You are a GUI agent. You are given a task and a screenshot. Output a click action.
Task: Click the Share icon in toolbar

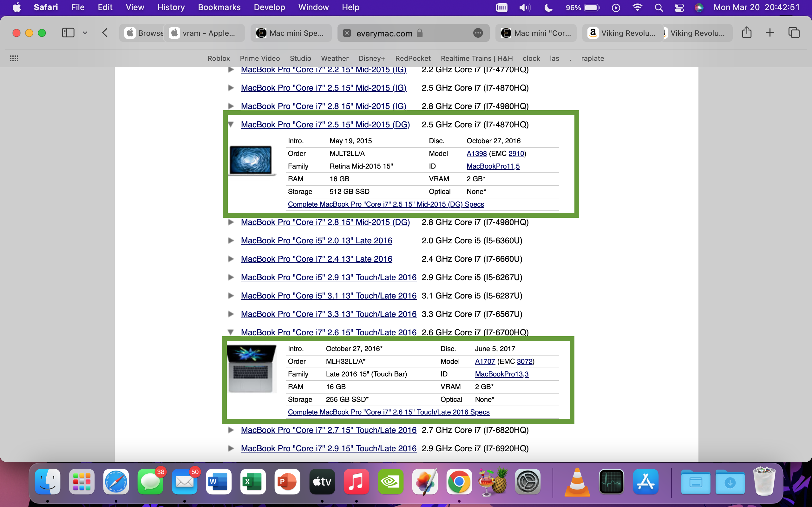coord(747,33)
